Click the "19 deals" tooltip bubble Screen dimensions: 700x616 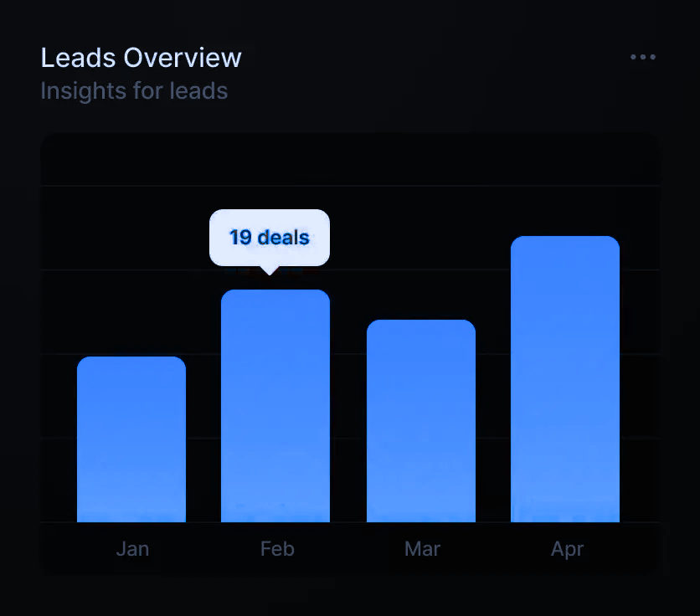click(270, 237)
